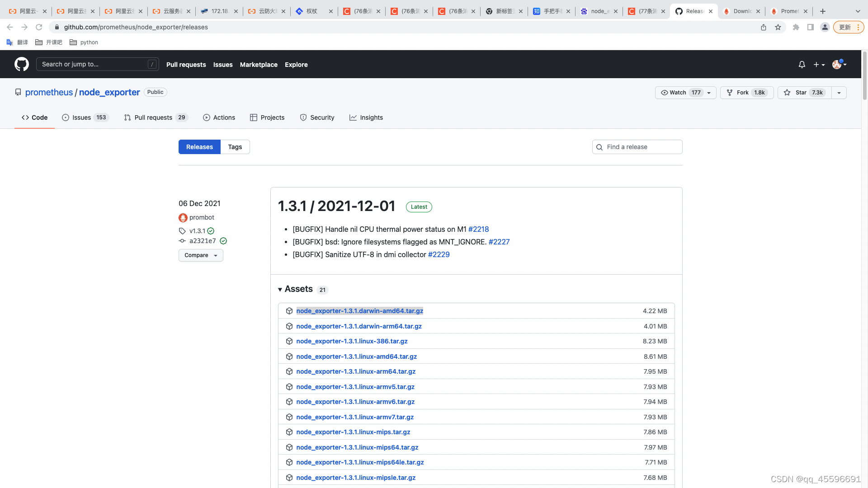Open the 开课吧 bookmark folder
The height and width of the screenshot is (488, 868).
49,42
